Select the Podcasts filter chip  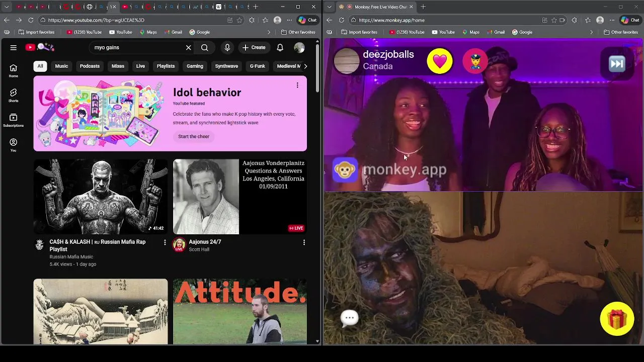click(x=90, y=66)
